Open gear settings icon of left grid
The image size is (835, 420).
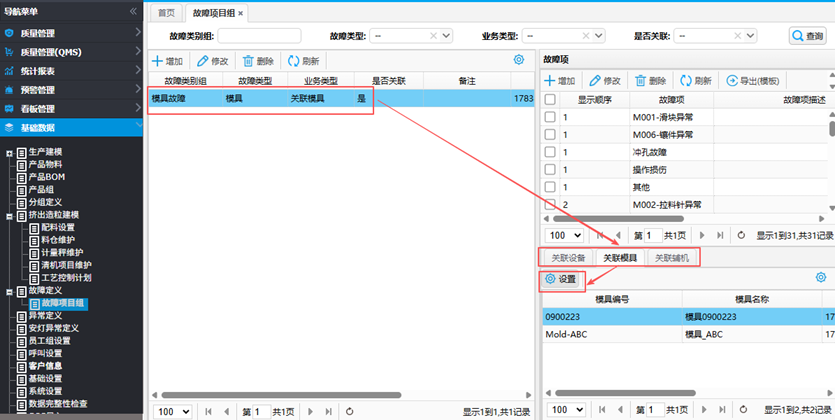point(518,60)
